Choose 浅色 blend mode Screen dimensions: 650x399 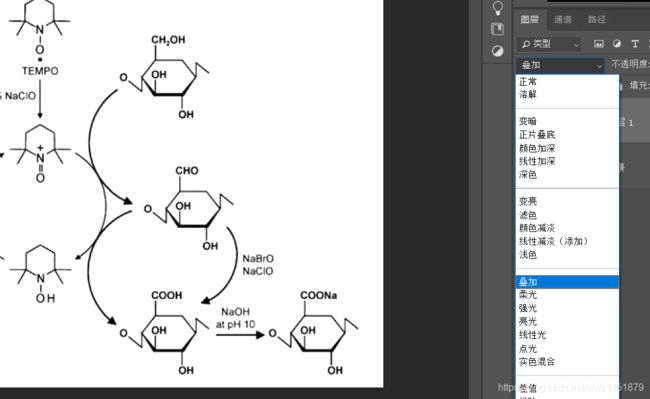567,254
